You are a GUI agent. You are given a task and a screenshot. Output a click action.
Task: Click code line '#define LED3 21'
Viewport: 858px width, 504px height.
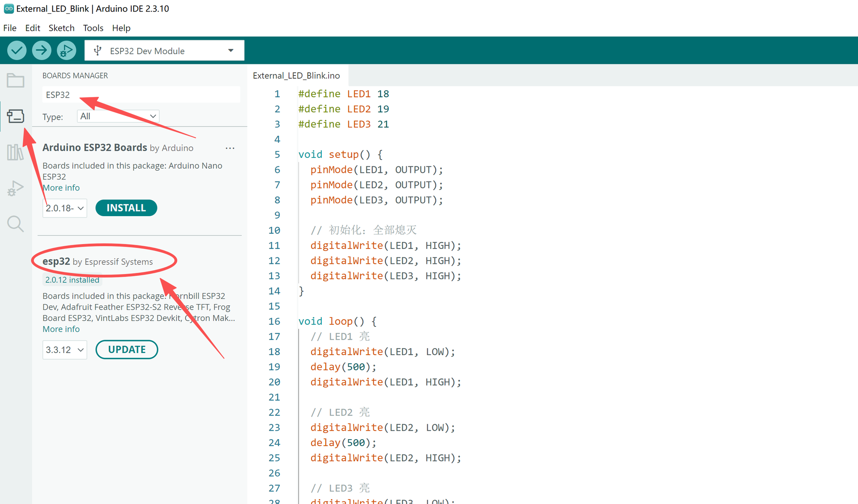[344, 124]
